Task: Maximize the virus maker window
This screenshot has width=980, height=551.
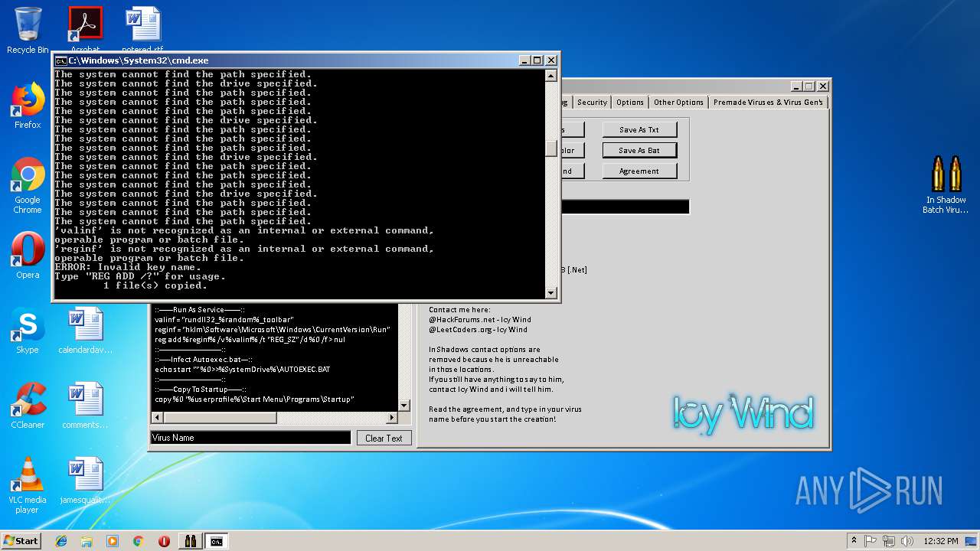Action: tap(810, 86)
